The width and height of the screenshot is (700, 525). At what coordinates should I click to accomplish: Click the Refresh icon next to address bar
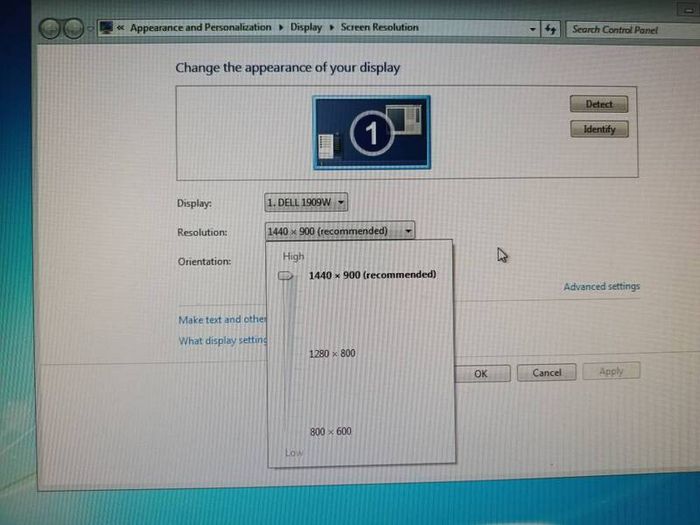point(550,29)
